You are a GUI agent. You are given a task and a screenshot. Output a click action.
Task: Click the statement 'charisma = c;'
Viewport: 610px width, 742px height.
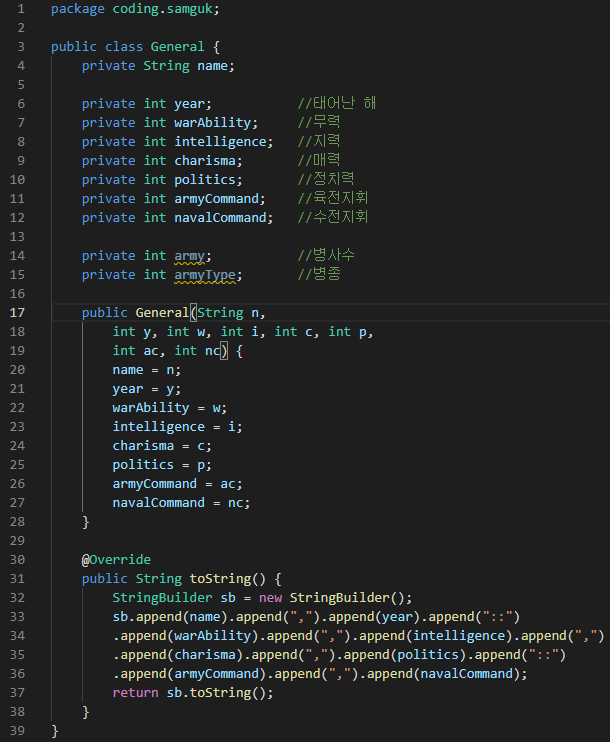coord(162,446)
